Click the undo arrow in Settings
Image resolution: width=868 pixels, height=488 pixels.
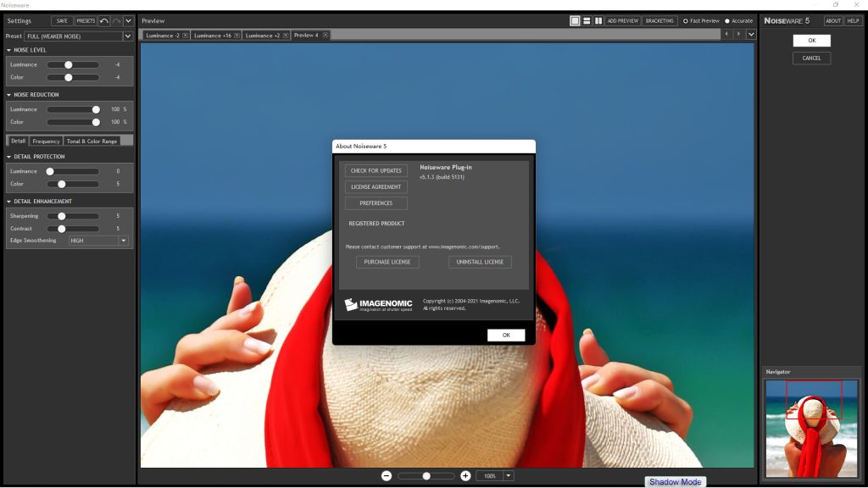pyautogui.click(x=104, y=20)
